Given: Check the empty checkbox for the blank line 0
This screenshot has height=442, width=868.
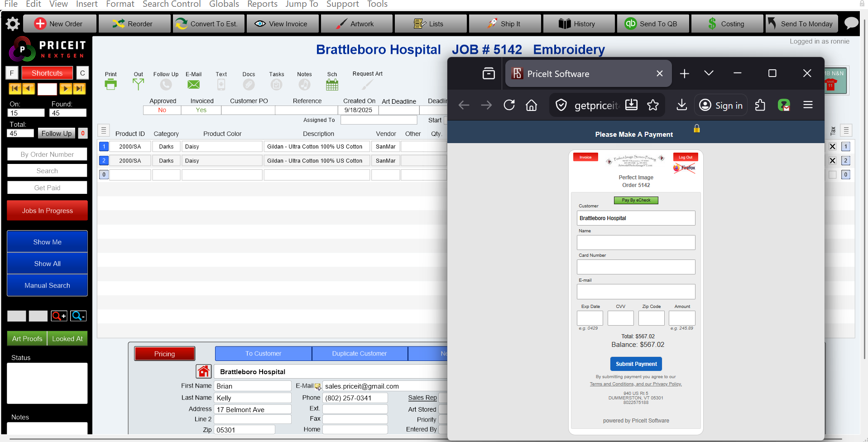Looking at the screenshot, I should (x=832, y=174).
